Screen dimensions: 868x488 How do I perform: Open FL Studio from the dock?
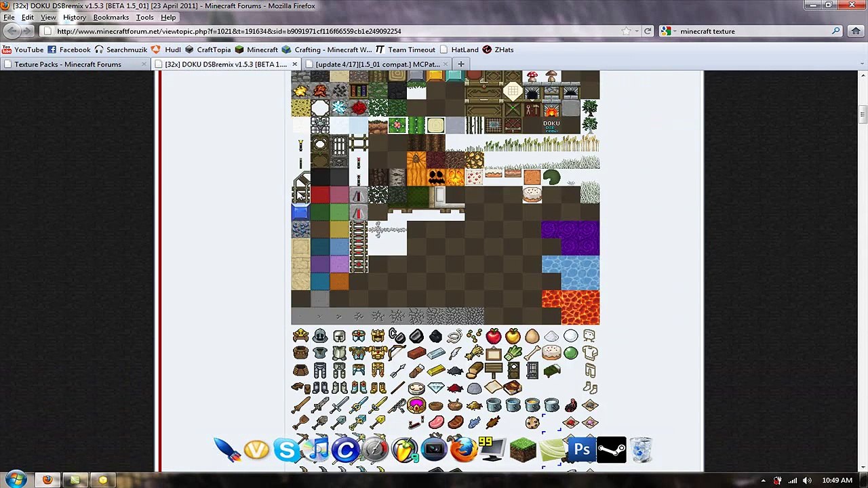[404, 450]
